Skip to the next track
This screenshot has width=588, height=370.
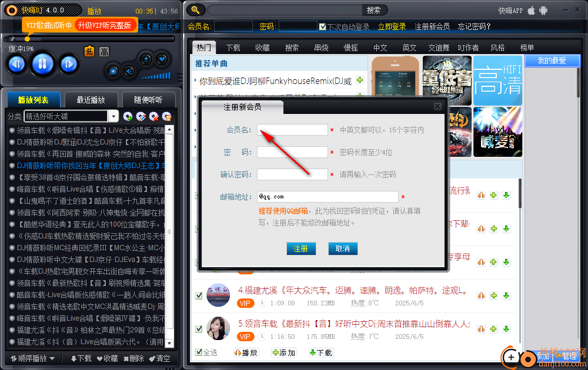point(69,65)
